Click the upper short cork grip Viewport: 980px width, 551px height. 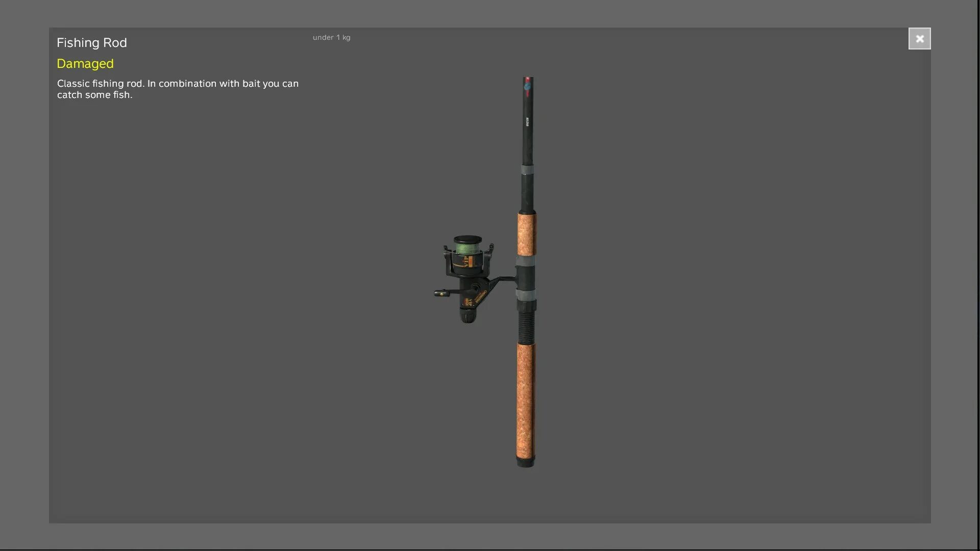click(526, 234)
